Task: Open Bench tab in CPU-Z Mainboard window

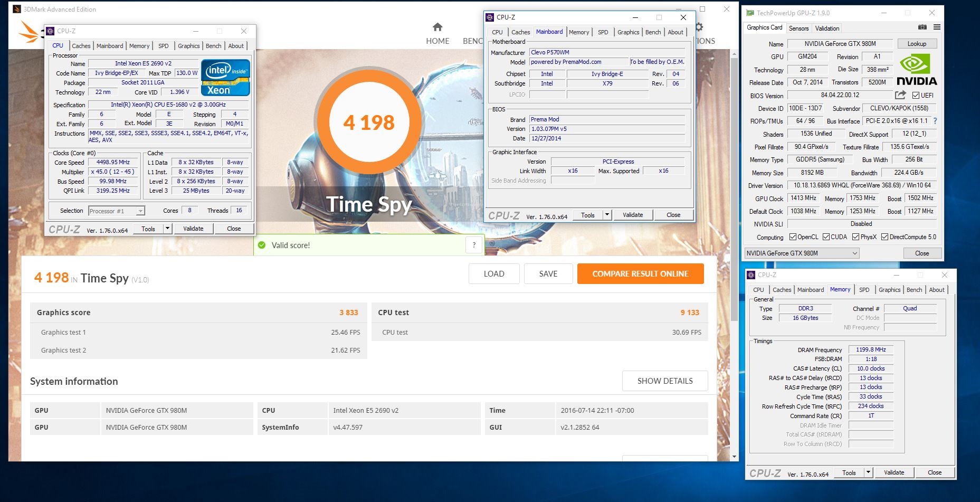Action: (653, 32)
